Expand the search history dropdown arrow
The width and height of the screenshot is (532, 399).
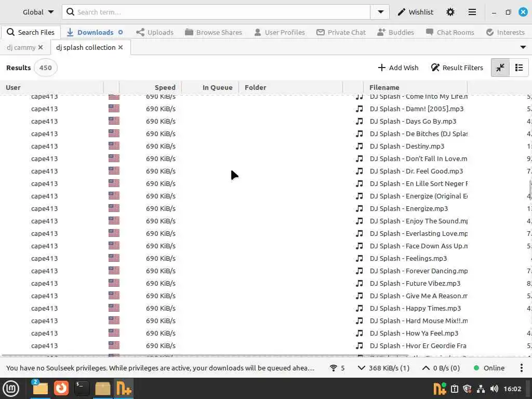380,12
